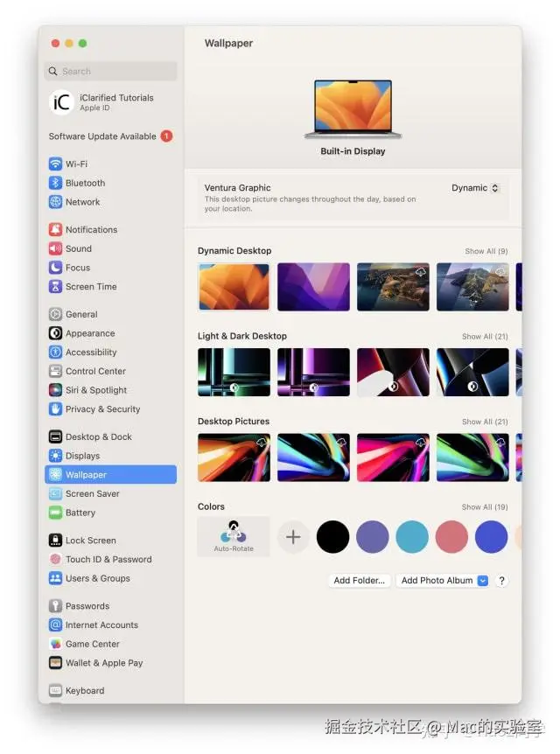Select the purple-pink Light & Dark wallpaper
Viewport: 560px width, 754px height.
(313, 373)
